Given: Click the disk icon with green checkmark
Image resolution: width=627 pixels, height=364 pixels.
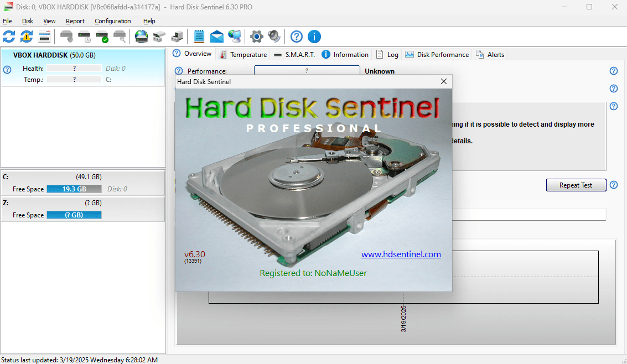Looking at the screenshot, I should coord(102,37).
